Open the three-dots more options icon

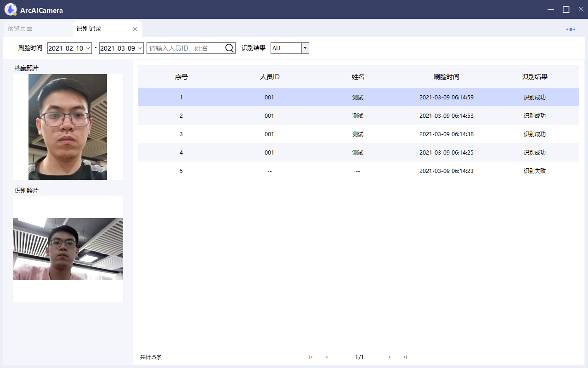[x=571, y=29]
